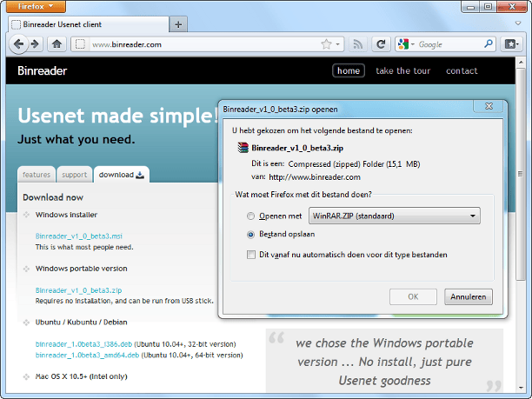Viewport: 532px width, 399px height.
Task: Open the home navigation item
Action: 349,70
